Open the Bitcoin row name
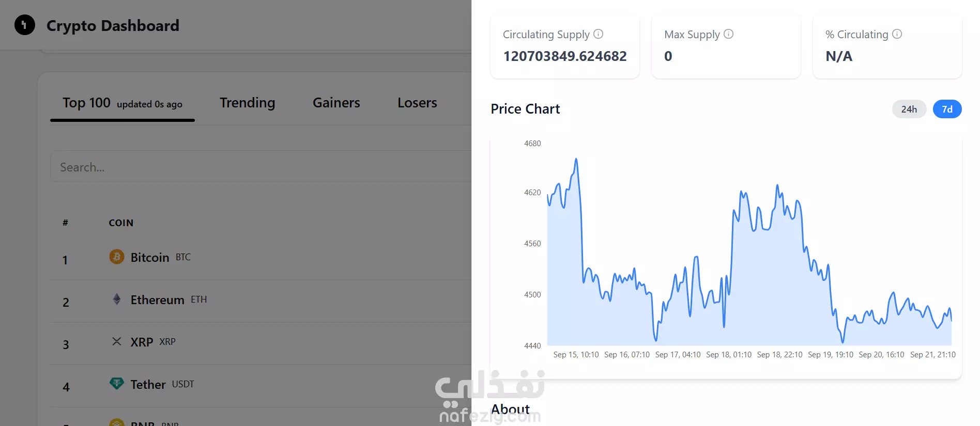This screenshot has height=426, width=980. (x=150, y=257)
